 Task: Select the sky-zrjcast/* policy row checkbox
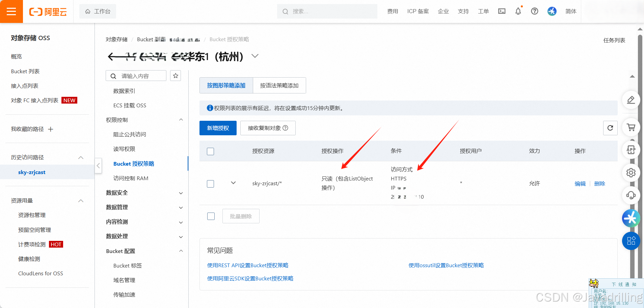pyautogui.click(x=211, y=184)
